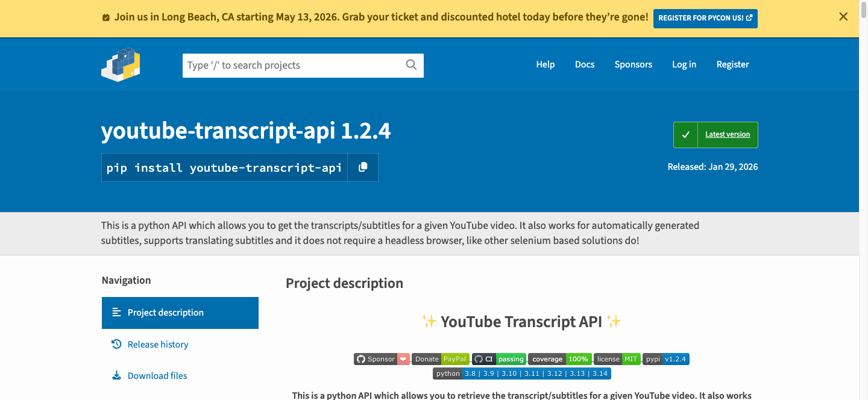Open the Register page
The width and height of the screenshot is (868, 400).
coord(733,64)
